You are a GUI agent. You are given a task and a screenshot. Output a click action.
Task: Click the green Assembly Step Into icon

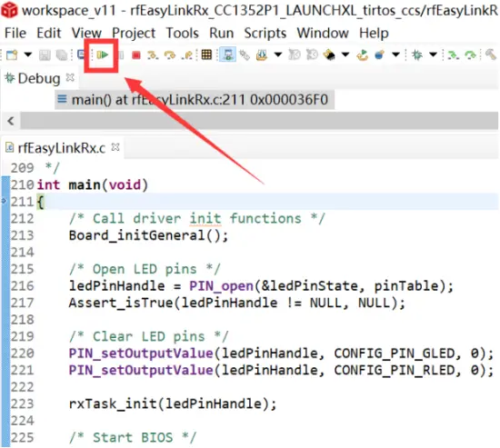point(453,55)
